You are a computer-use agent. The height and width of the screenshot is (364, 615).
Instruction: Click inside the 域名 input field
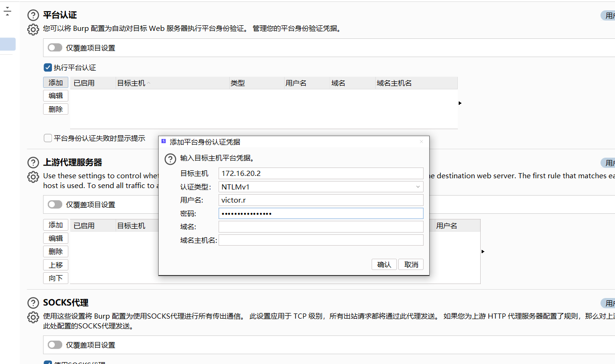pos(321,226)
